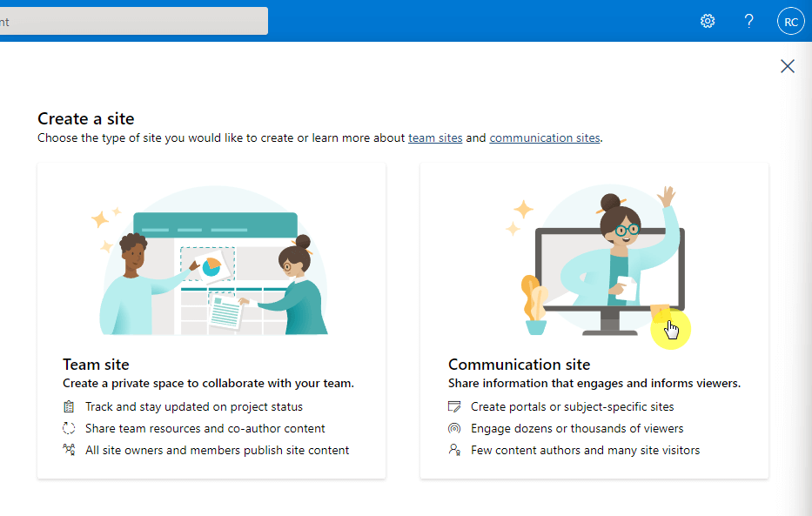The height and width of the screenshot is (516, 812).
Task: Choose the Communication site illustration
Action: (x=594, y=260)
